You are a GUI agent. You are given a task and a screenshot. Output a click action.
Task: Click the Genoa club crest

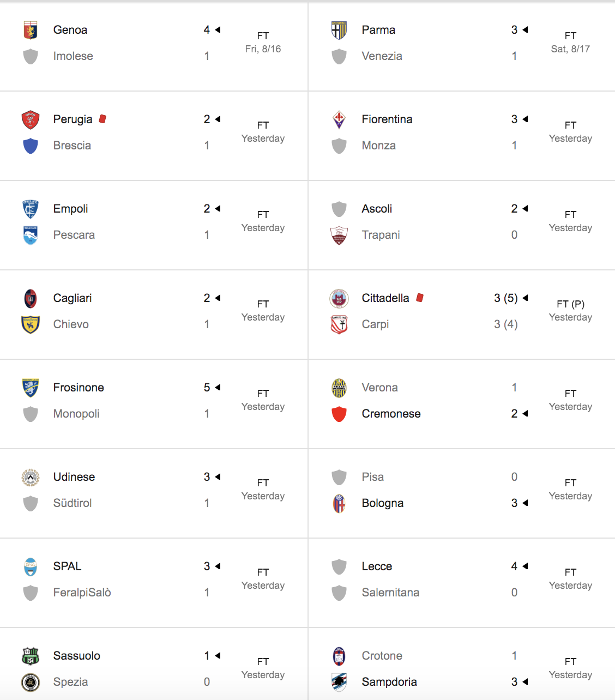(31, 30)
